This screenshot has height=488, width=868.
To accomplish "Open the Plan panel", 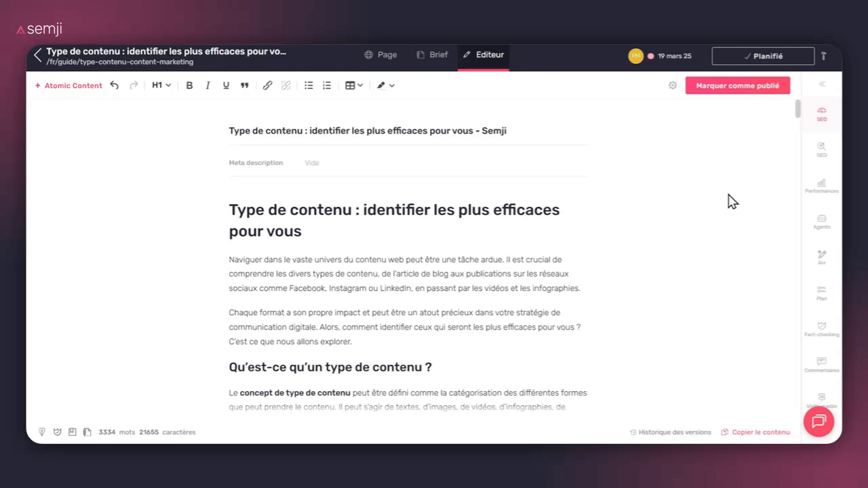I will (821, 293).
